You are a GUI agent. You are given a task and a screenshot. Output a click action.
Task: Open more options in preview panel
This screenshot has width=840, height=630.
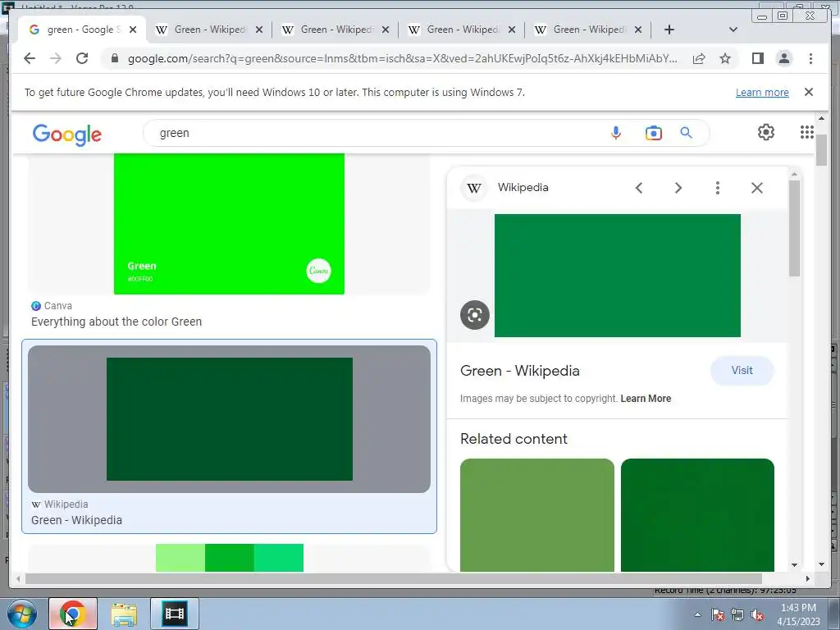[717, 188]
